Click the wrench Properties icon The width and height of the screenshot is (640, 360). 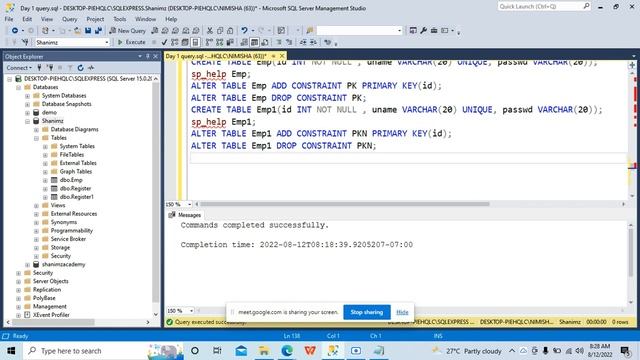[424, 31]
